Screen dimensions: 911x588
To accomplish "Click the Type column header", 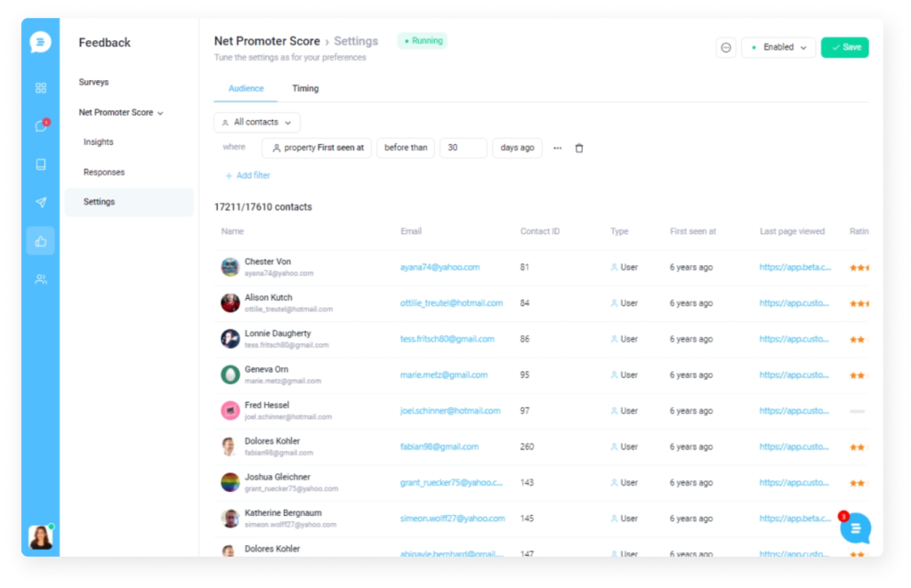I will (619, 231).
